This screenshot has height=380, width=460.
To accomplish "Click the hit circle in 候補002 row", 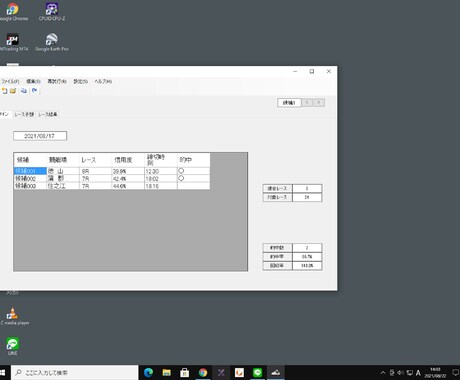I will click(x=181, y=178).
